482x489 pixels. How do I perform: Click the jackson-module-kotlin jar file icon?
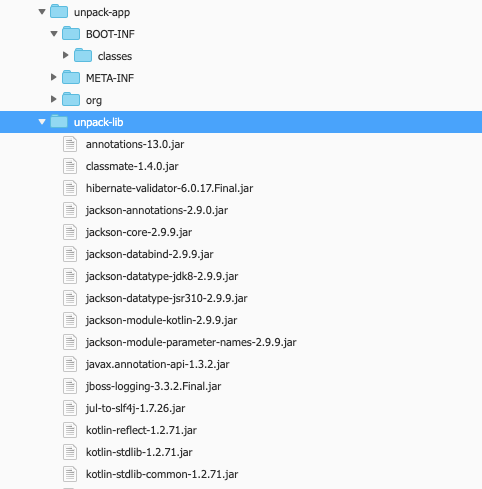[70, 320]
